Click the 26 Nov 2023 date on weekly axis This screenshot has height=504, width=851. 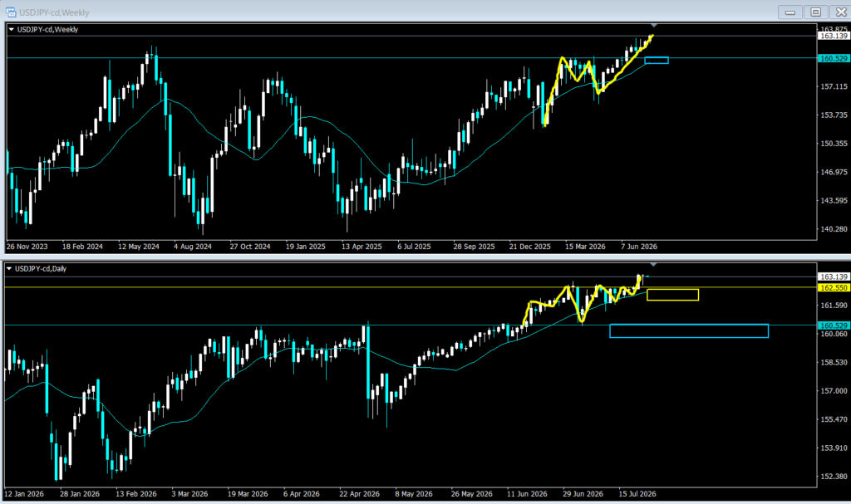(x=27, y=247)
